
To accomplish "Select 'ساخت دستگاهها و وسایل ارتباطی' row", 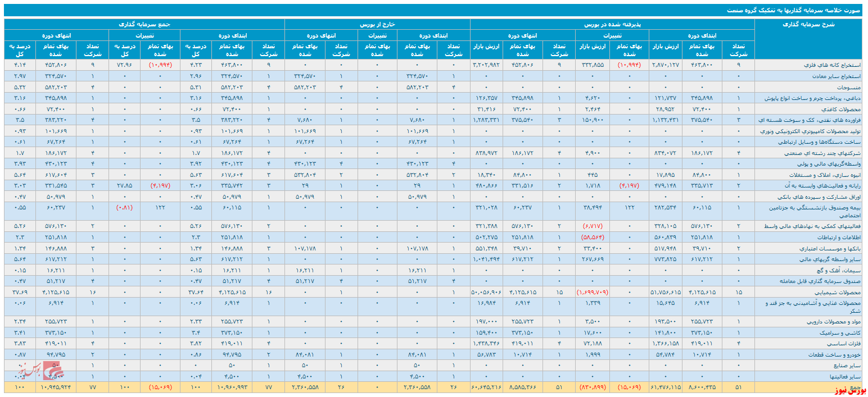I will 819,142.
